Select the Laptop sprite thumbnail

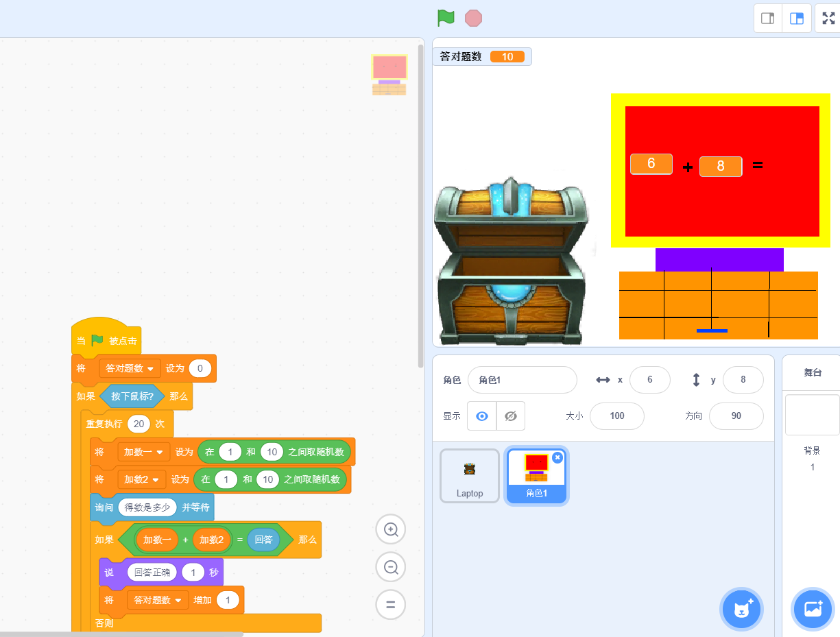coord(470,477)
